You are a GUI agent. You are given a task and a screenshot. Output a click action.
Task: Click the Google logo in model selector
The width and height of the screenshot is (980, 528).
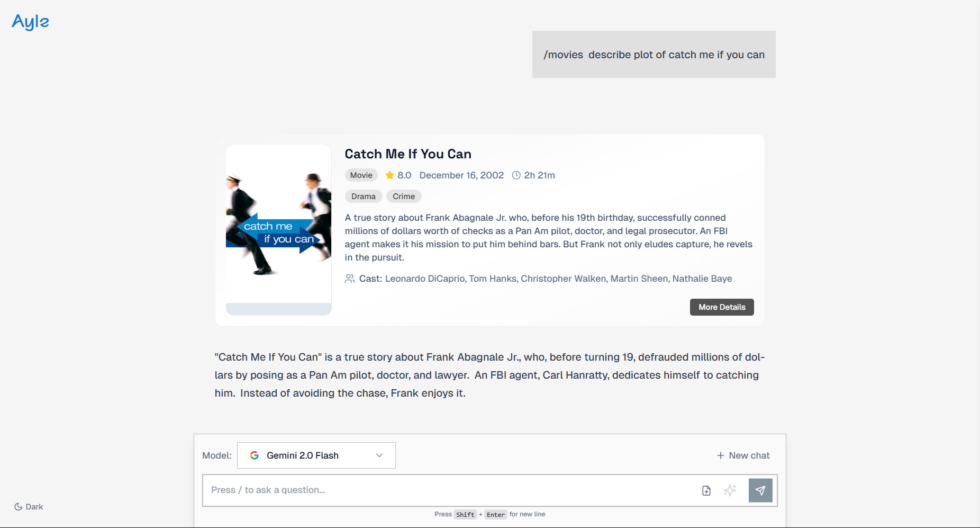(x=255, y=455)
